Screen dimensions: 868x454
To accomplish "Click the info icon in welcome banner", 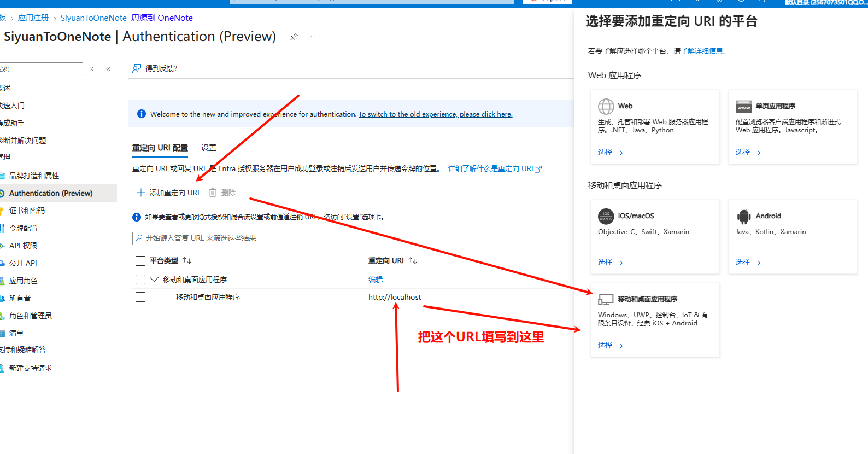I will pyautogui.click(x=141, y=114).
